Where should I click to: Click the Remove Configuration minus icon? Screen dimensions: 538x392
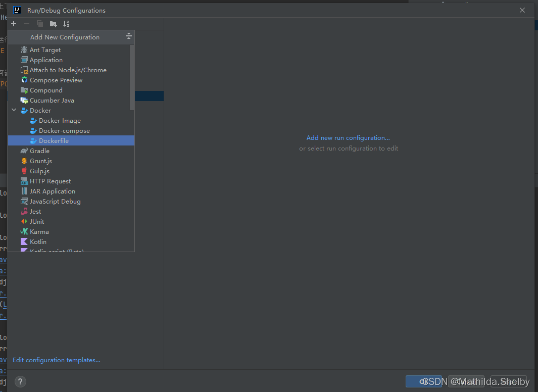point(27,24)
